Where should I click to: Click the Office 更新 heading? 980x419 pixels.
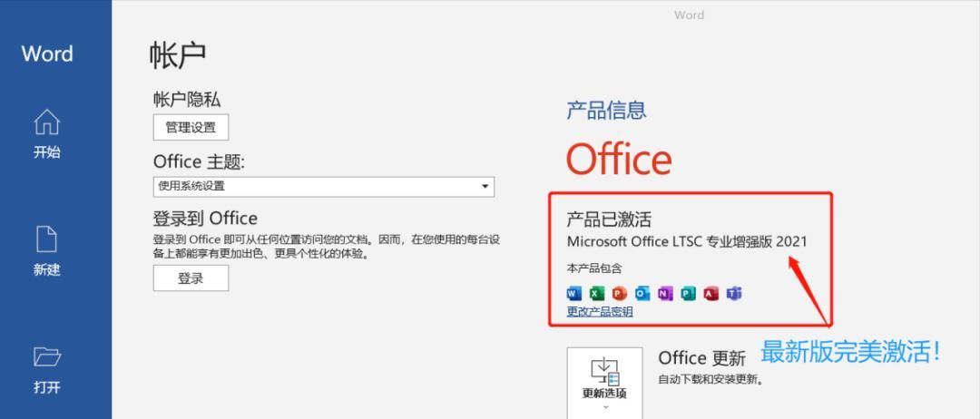pyautogui.click(x=701, y=358)
